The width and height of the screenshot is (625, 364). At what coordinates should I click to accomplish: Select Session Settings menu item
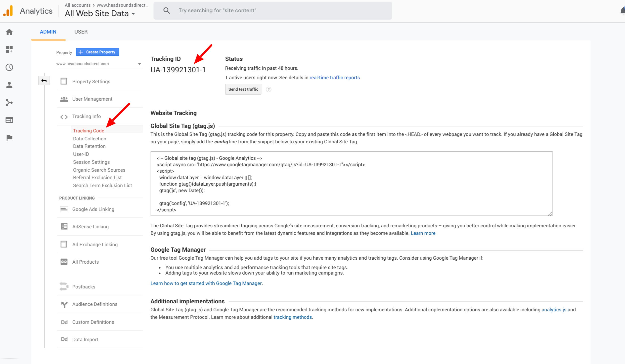(x=91, y=162)
